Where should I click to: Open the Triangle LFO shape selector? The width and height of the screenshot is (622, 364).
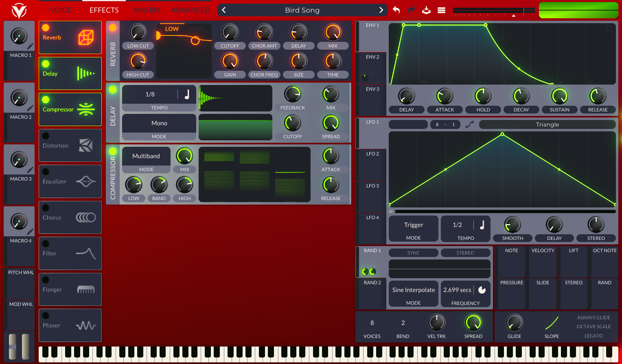click(x=547, y=124)
